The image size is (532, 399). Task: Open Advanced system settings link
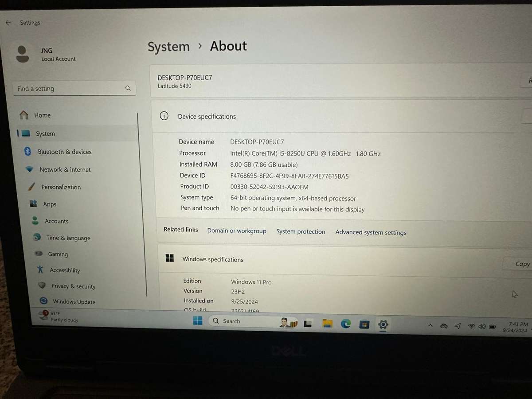pyautogui.click(x=371, y=232)
